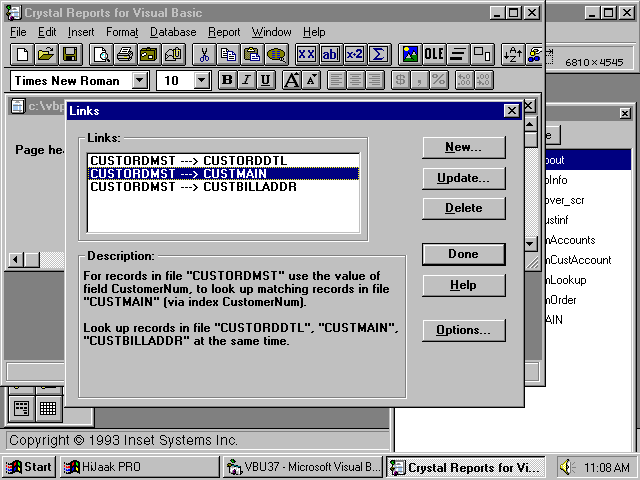Open the Times New Roman font dropdown
The height and width of the screenshot is (480, 640).
pos(139,80)
